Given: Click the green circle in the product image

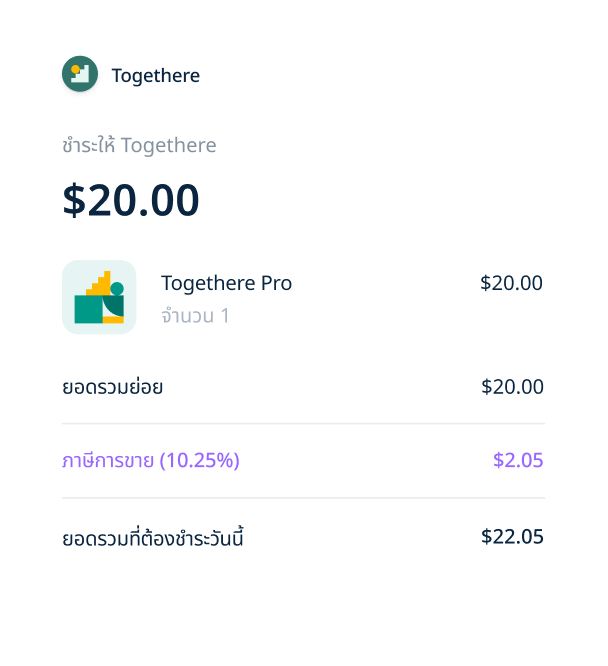Looking at the screenshot, I should click(117, 289).
